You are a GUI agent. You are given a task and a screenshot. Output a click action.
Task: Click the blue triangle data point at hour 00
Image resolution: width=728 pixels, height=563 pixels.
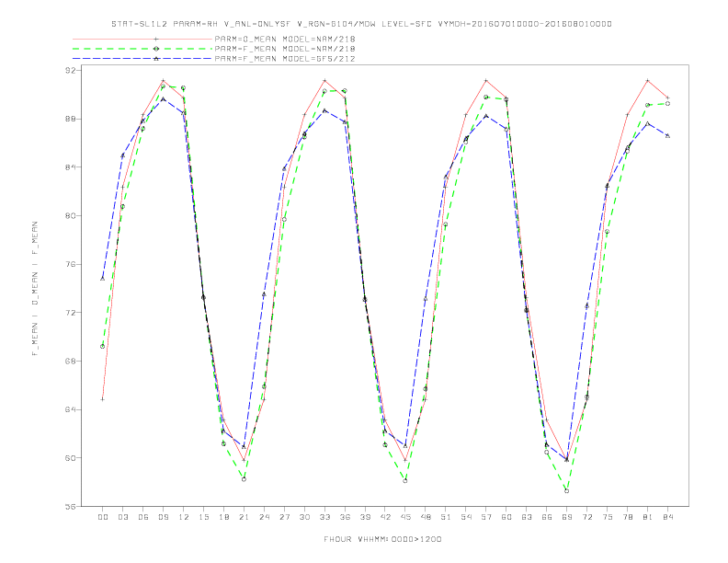coord(103,278)
